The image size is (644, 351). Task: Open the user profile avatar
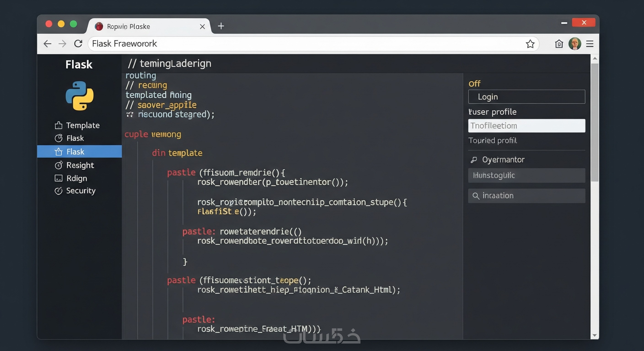pyautogui.click(x=574, y=44)
